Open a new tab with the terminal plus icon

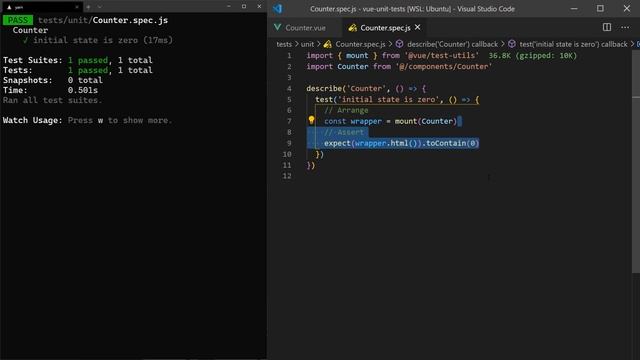click(88, 7)
